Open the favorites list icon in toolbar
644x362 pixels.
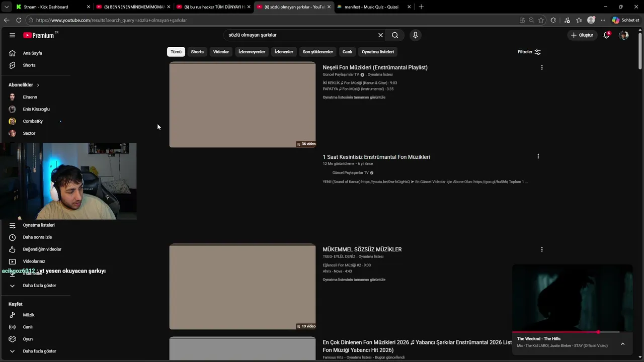(x=579, y=20)
